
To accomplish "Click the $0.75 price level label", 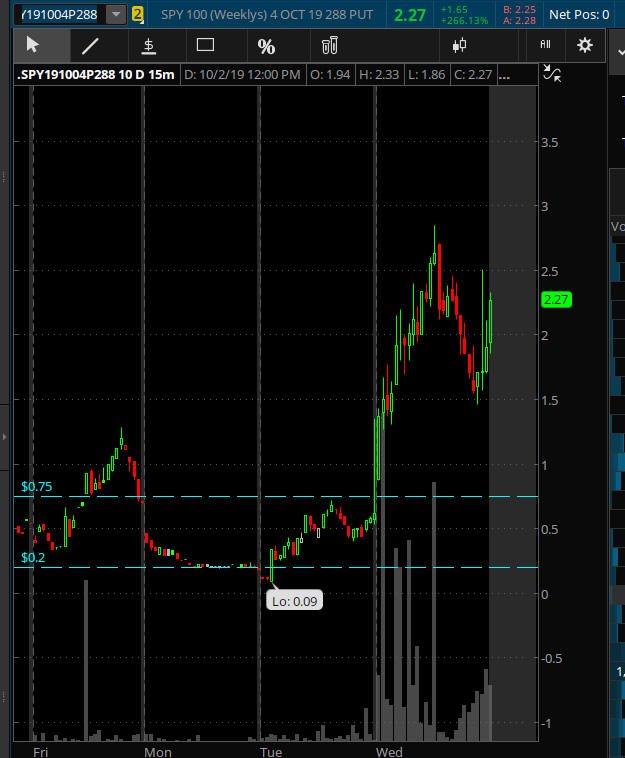I will click(36, 486).
